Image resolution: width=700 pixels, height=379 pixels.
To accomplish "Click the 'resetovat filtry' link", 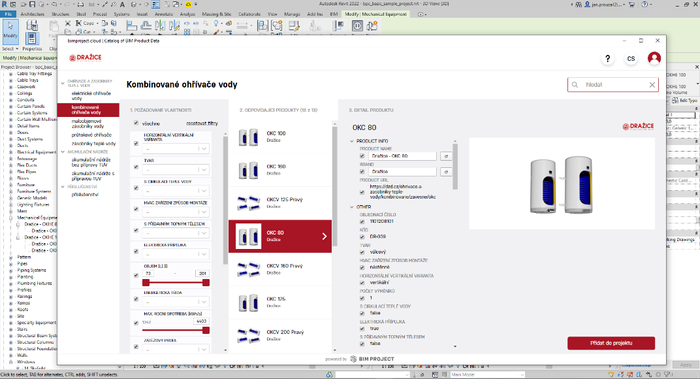I will click(202, 123).
